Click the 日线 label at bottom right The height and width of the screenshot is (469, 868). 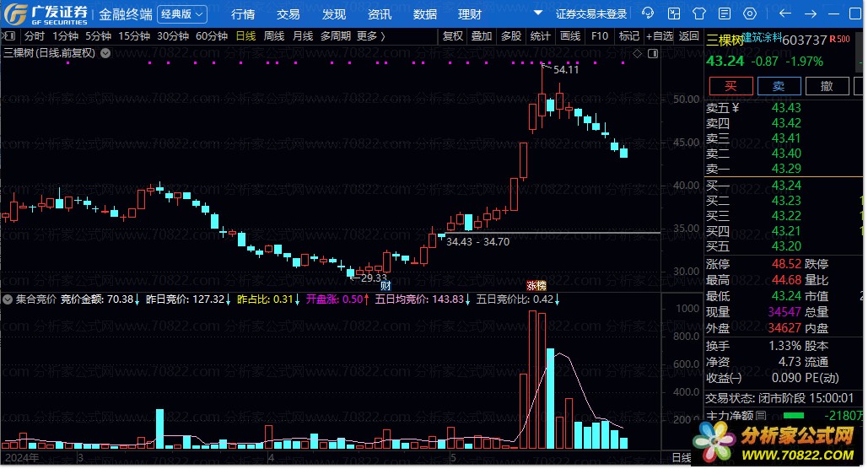(682, 458)
